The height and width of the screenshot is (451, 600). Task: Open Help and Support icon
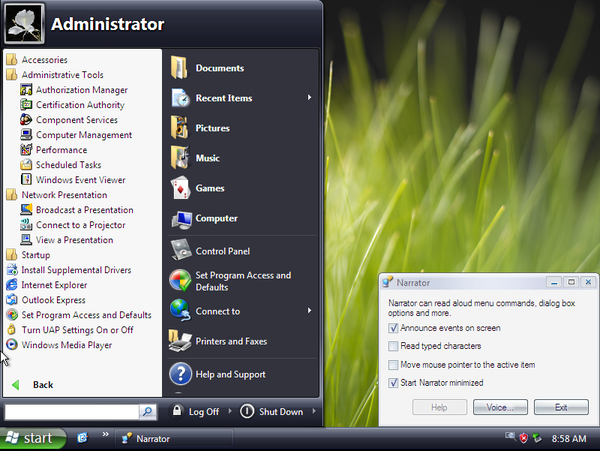[180, 374]
